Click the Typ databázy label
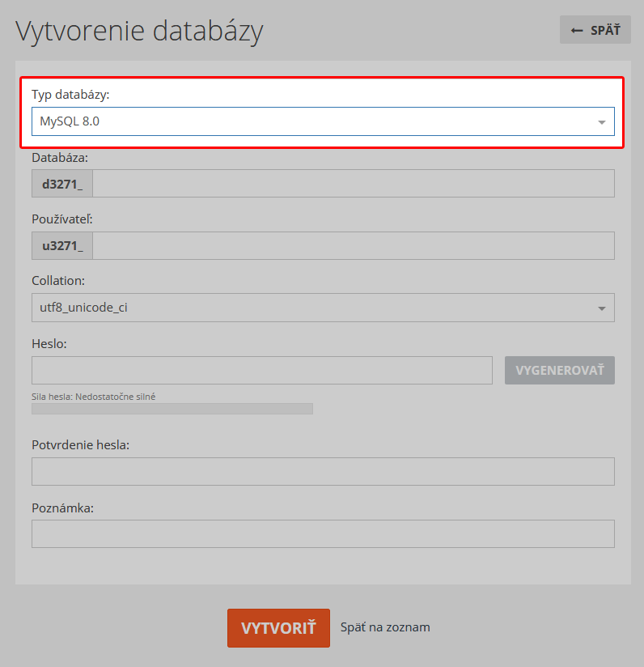This screenshot has height=667, width=644. coord(70,95)
